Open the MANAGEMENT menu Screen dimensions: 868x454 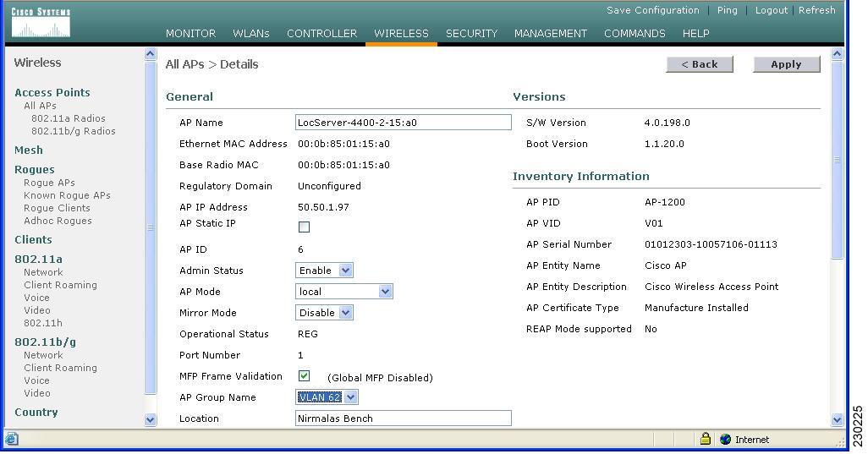(x=550, y=34)
